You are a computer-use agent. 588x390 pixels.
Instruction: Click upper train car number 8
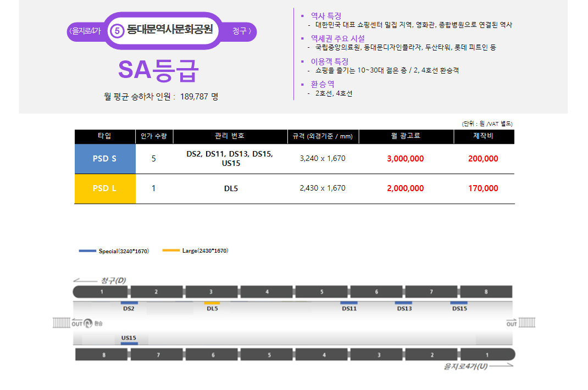pyautogui.click(x=486, y=292)
